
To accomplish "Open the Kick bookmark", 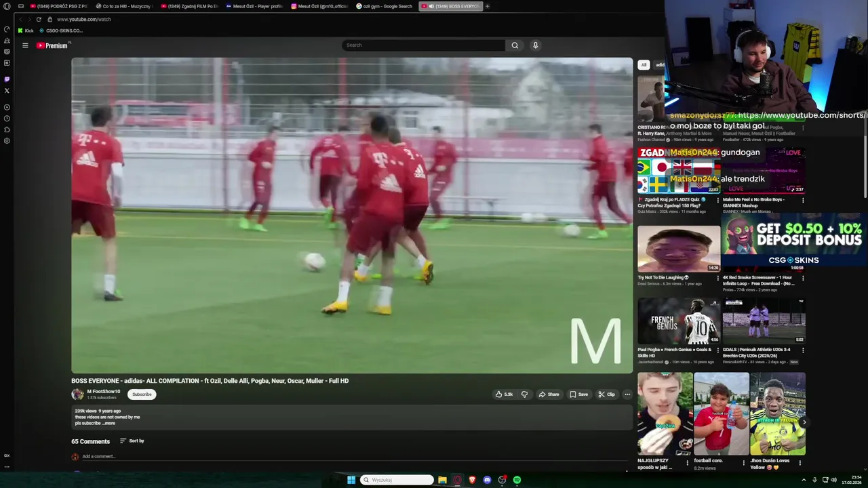I will pos(26,30).
